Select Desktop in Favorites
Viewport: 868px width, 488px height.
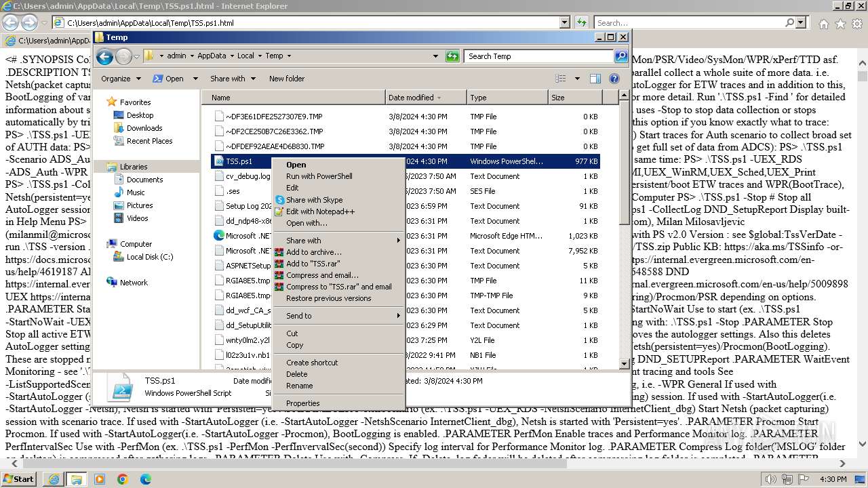[x=140, y=115]
